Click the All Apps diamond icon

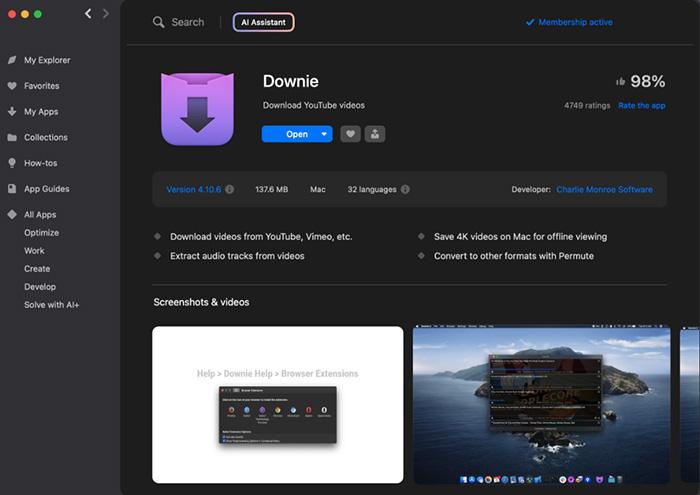point(12,215)
